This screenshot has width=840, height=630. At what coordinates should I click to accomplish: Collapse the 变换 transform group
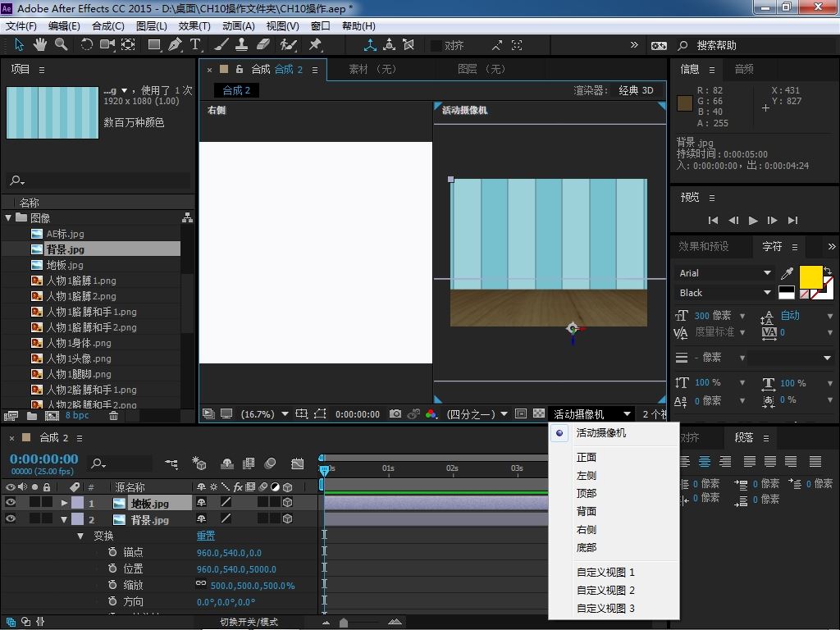click(80, 536)
